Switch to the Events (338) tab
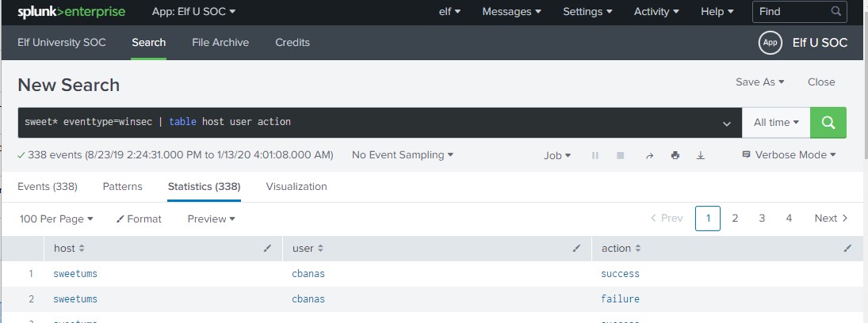 click(48, 187)
